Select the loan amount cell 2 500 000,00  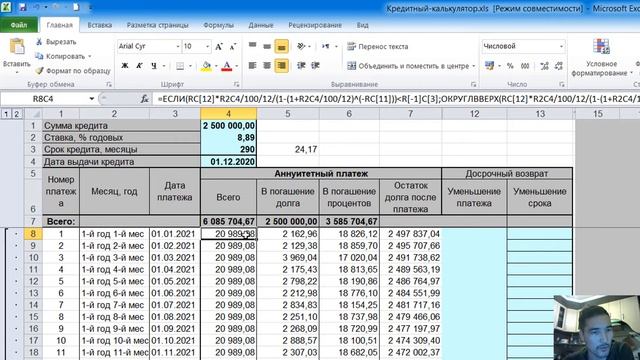coord(229,126)
